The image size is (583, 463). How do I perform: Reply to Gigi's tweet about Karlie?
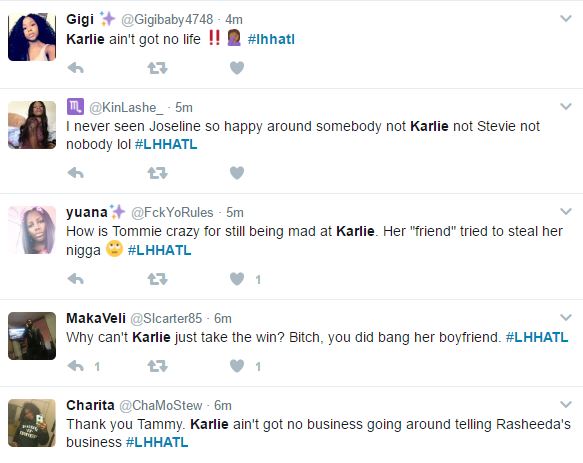76,68
